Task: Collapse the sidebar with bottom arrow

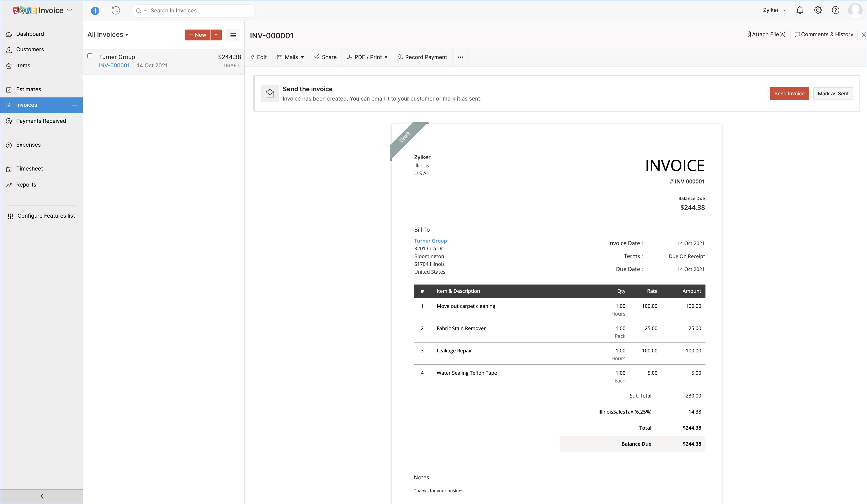Action: [x=42, y=496]
